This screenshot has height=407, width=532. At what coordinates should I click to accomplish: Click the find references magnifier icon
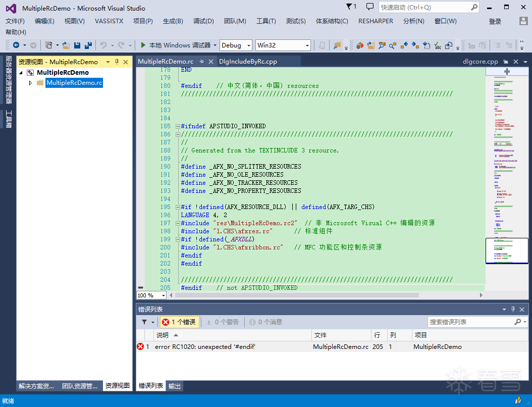[393, 45]
